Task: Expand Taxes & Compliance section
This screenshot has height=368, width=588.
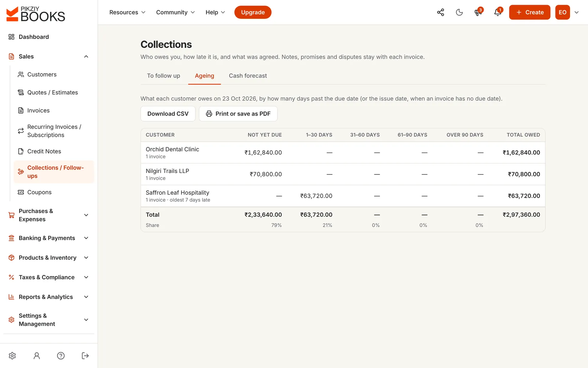Action: coord(49,277)
